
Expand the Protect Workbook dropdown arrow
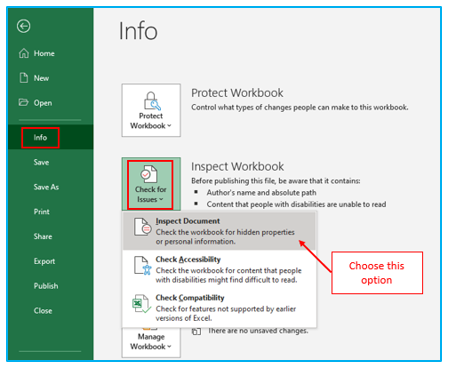169,126
